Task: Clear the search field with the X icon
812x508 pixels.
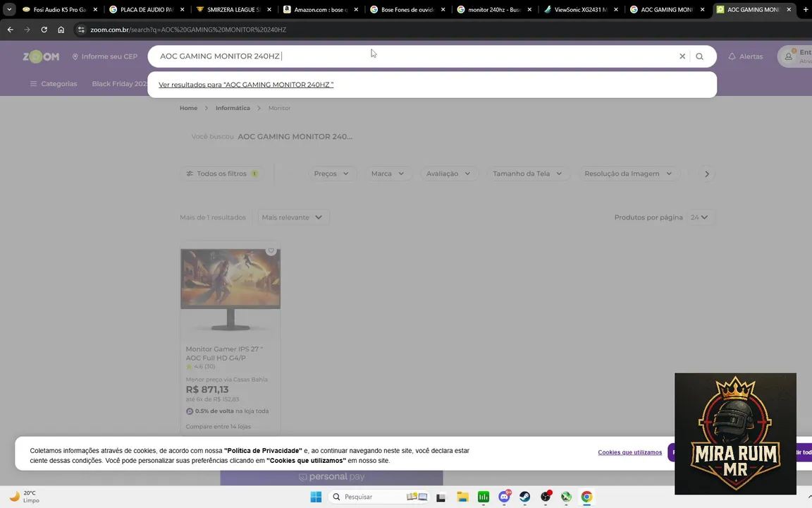Action: pos(682,56)
